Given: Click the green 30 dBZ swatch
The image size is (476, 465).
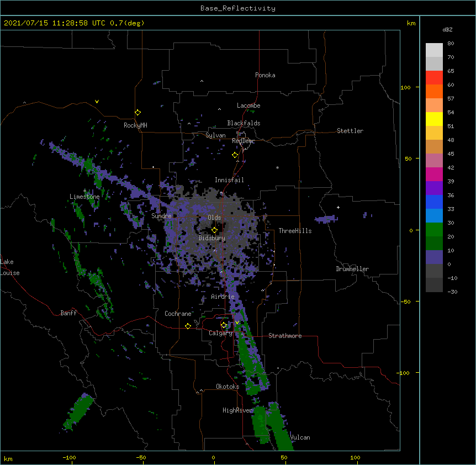Looking at the screenshot, I should 434,230.
